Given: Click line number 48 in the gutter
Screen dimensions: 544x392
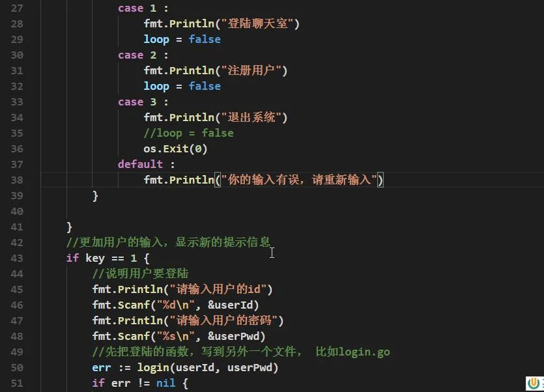Looking at the screenshot, I should [x=17, y=336].
